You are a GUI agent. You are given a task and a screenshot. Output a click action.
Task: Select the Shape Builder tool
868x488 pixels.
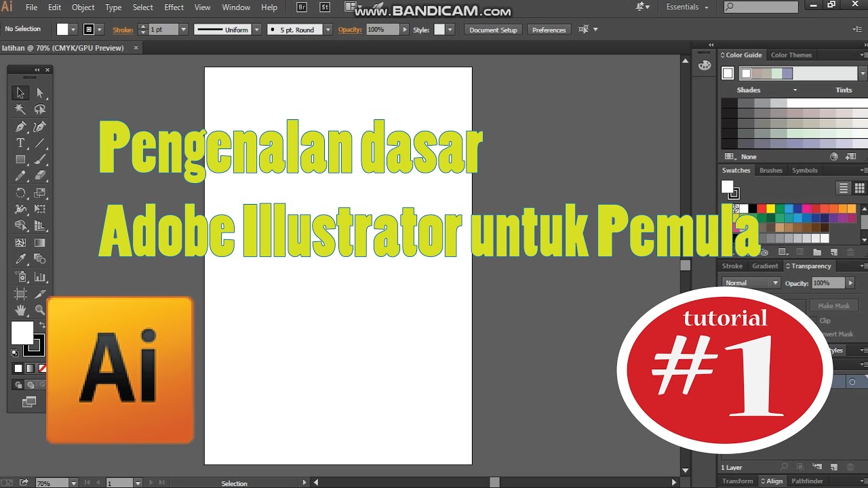click(21, 226)
